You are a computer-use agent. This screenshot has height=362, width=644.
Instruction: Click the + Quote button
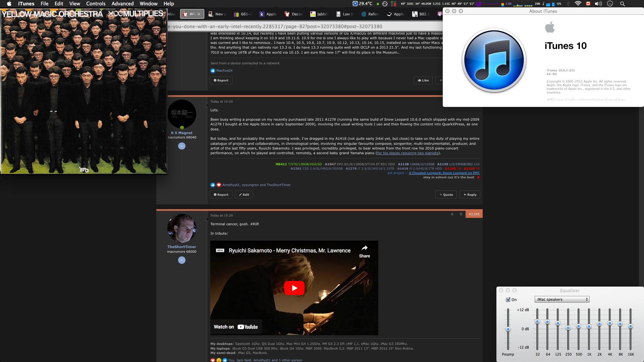446,195
